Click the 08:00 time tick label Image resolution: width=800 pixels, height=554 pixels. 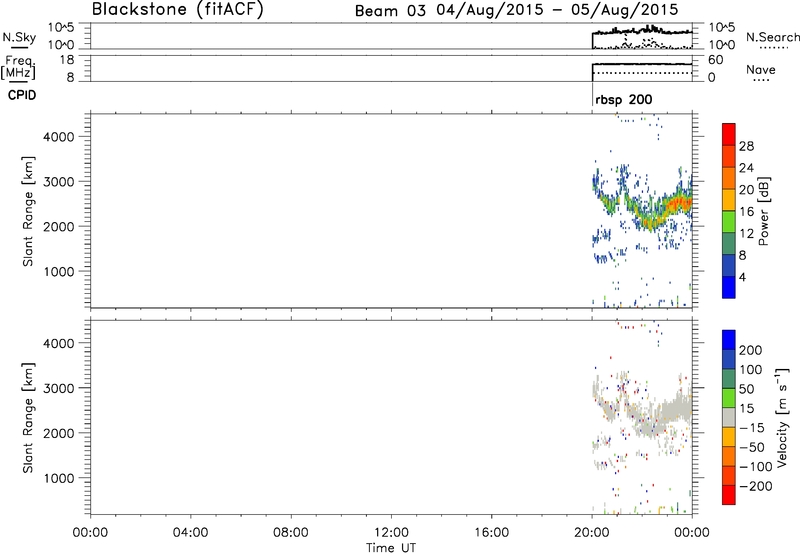290,533
